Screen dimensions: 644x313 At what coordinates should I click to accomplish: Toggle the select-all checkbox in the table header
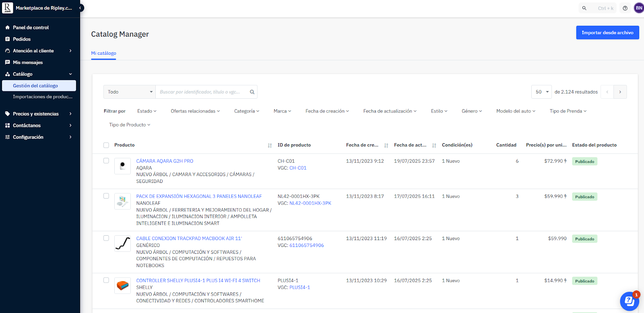point(106,145)
